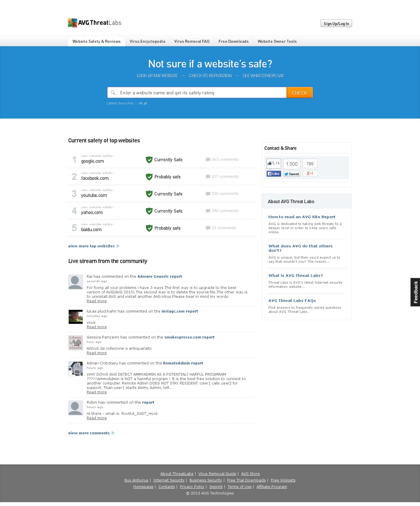
Task: Click the Terms of Use footer link
Action: pyautogui.click(x=239, y=487)
